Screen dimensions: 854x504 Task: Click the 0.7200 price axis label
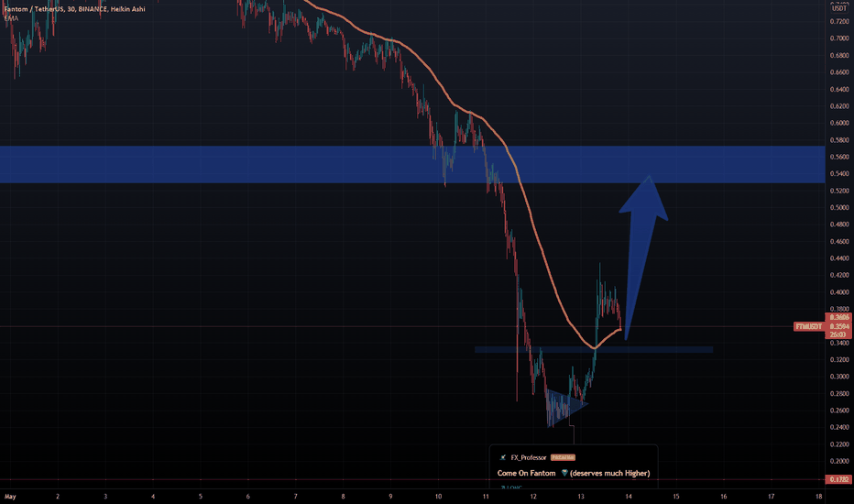click(x=839, y=22)
